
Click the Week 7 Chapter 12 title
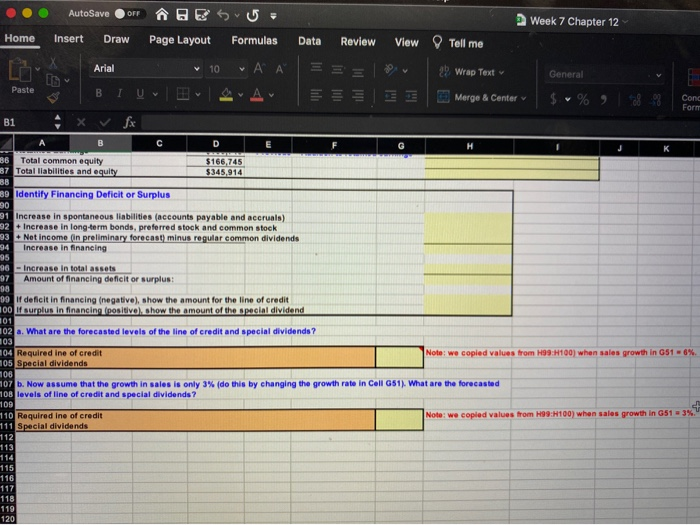(x=574, y=21)
